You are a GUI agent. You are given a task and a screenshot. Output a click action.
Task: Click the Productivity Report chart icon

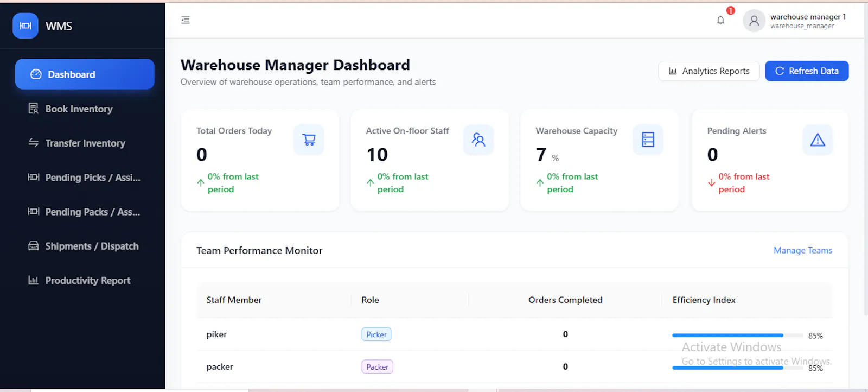(x=33, y=280)
